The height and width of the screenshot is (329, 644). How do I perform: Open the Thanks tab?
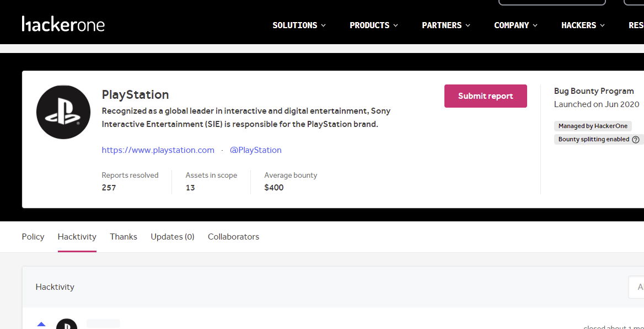click(x=124, y=237)
